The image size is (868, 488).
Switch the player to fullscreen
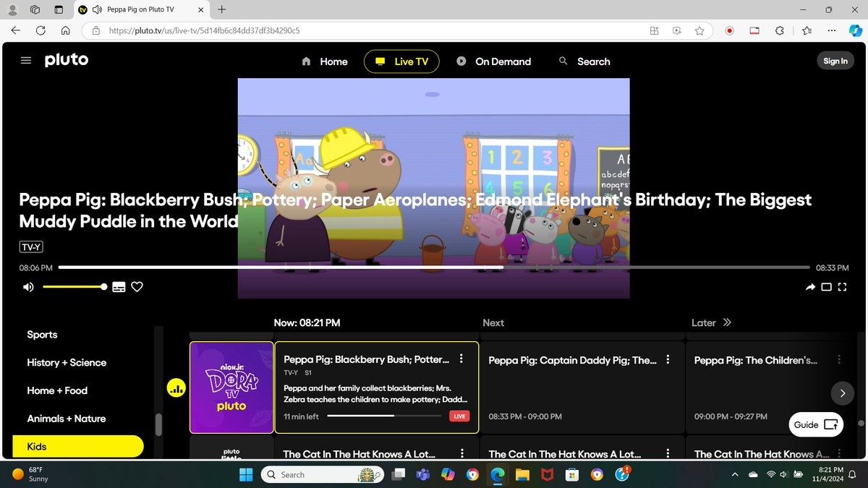pos(842,287)
